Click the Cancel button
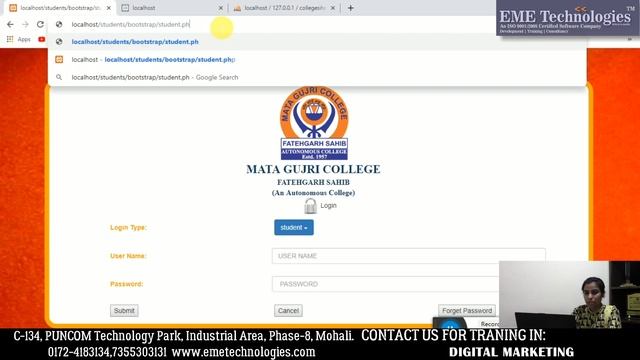The width and height of the screenshot is (640, 360). (288, 311)
